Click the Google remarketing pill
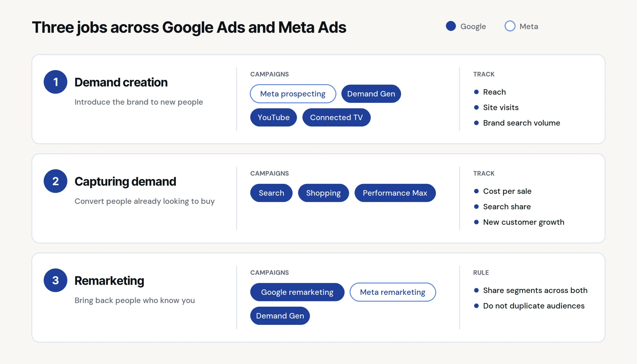 (297, 292)
